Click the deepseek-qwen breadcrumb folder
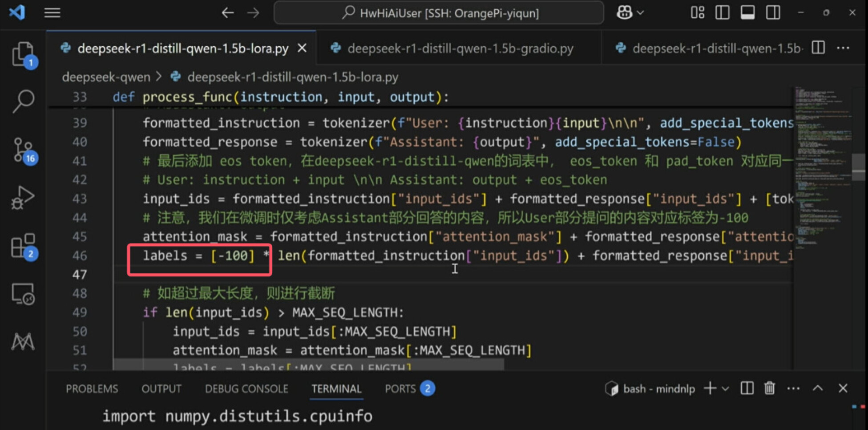The image size is (868, 430). 106,77
